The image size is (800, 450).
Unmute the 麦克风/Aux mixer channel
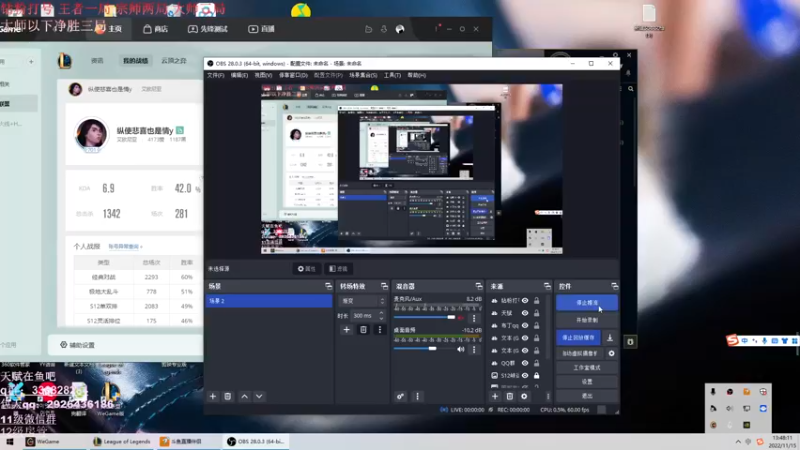click(461, 318)
